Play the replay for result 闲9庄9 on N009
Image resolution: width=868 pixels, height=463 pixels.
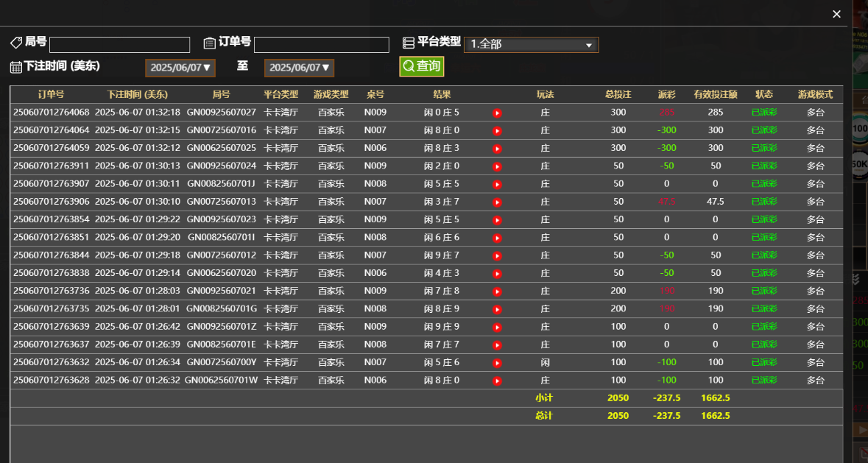coord(497,326)
